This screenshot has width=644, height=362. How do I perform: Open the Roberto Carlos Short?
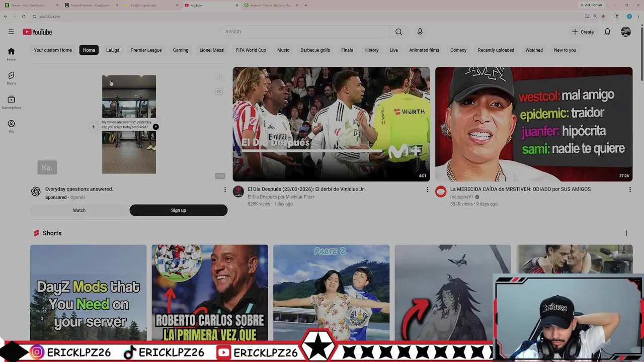210,293
